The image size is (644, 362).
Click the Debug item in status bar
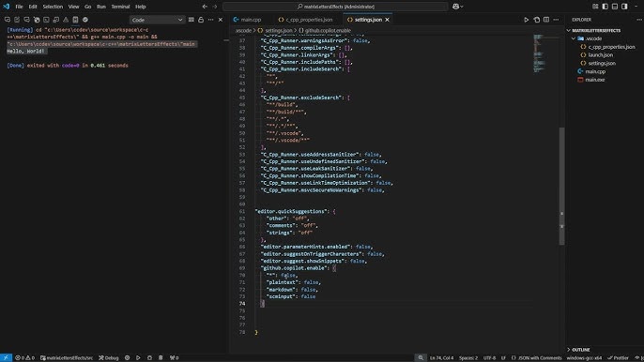pos(109,358)
